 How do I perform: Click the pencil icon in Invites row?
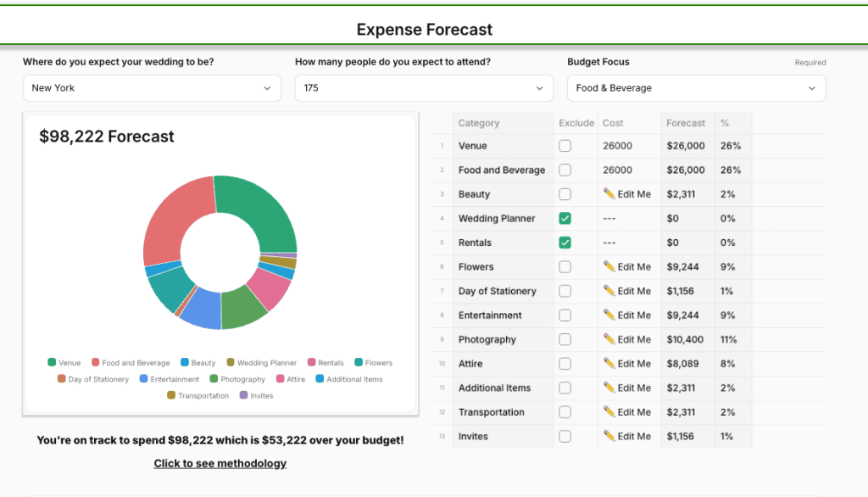click(x=609, y=437)
